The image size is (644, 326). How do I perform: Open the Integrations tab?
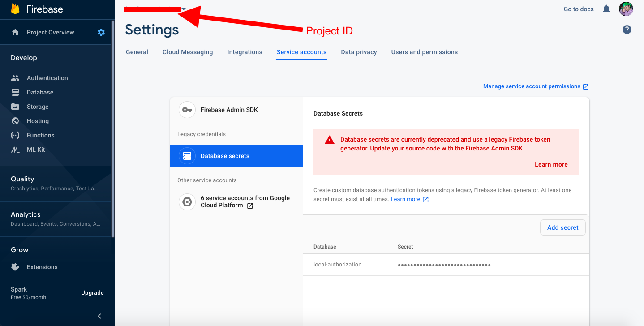point(245,52)
